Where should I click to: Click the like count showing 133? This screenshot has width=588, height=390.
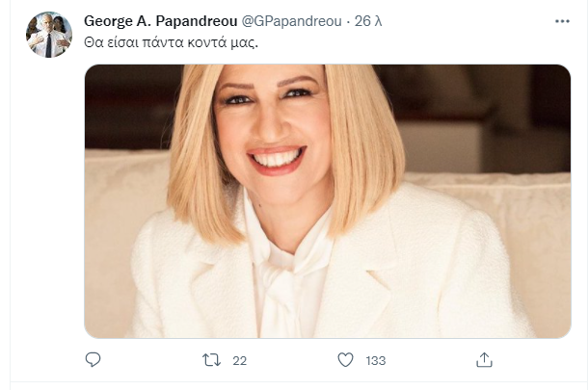tap(375, 360)
